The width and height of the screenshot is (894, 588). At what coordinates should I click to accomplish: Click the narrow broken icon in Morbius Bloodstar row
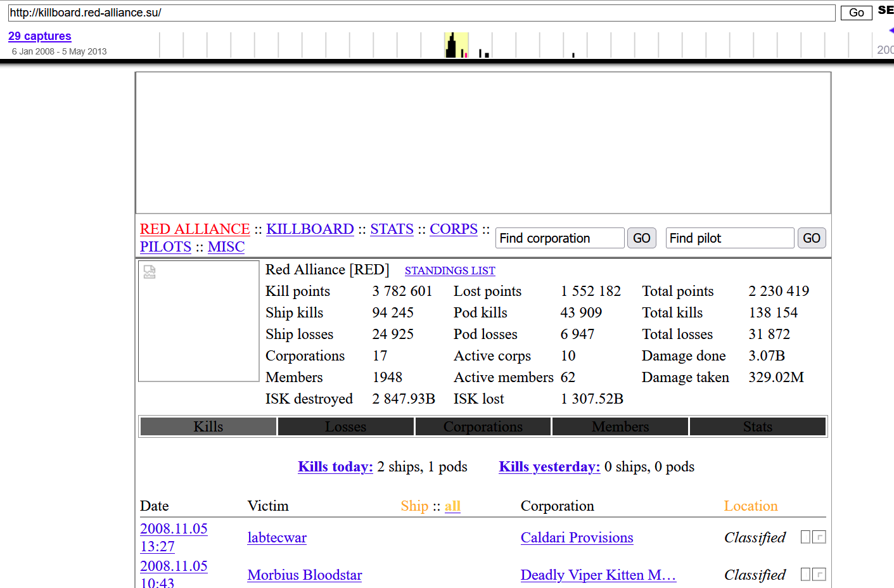coord(805,575)
